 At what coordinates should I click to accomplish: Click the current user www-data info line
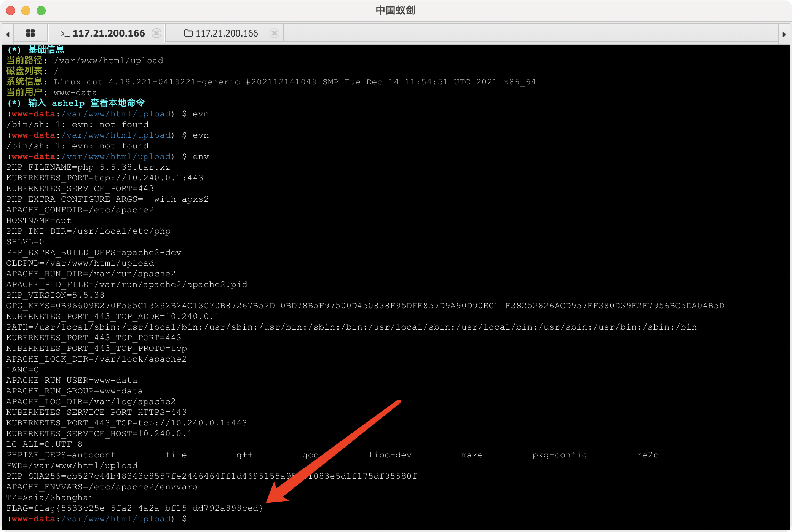tap(52, 92)
